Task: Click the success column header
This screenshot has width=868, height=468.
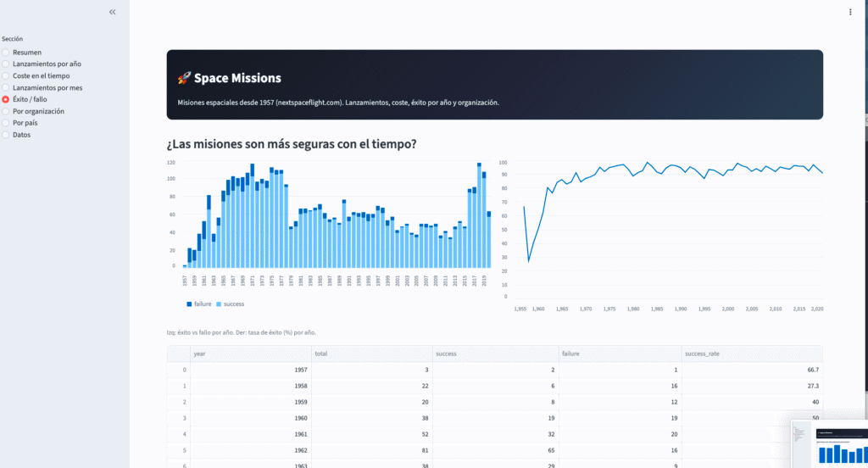Action: coord(492,354)
